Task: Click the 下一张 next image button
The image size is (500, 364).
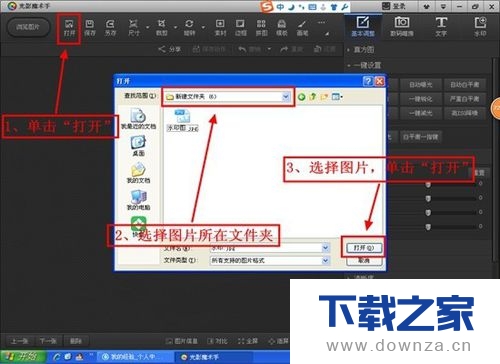Action: point(48,341)
